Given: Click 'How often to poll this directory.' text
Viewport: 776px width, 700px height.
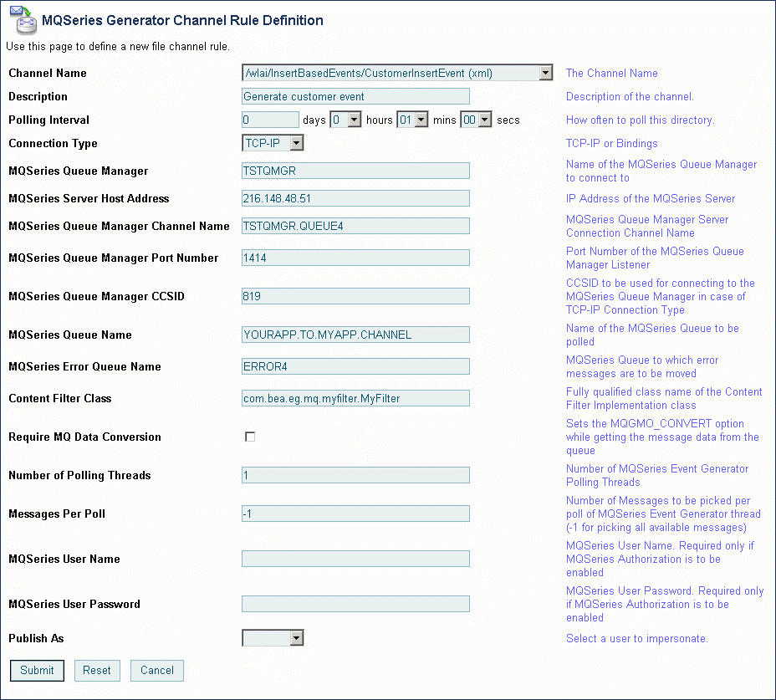Looking at the screenshot, I should pos(640,120).
